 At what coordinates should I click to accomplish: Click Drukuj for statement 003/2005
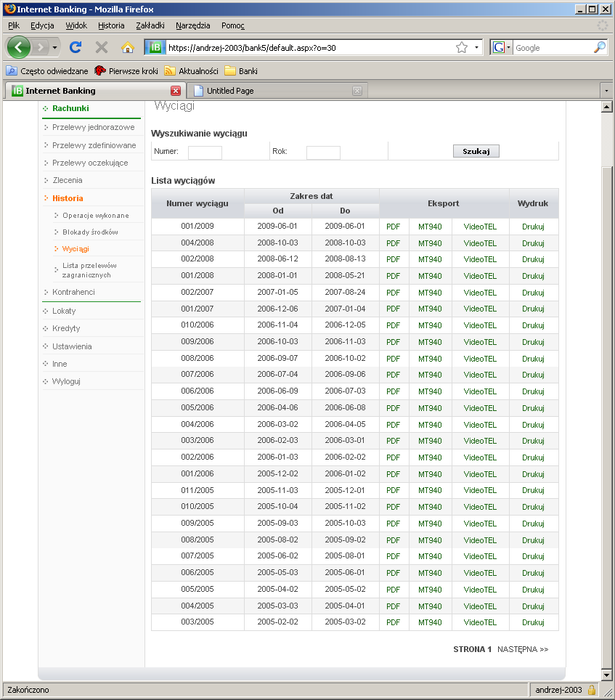[x=534, y=622]
